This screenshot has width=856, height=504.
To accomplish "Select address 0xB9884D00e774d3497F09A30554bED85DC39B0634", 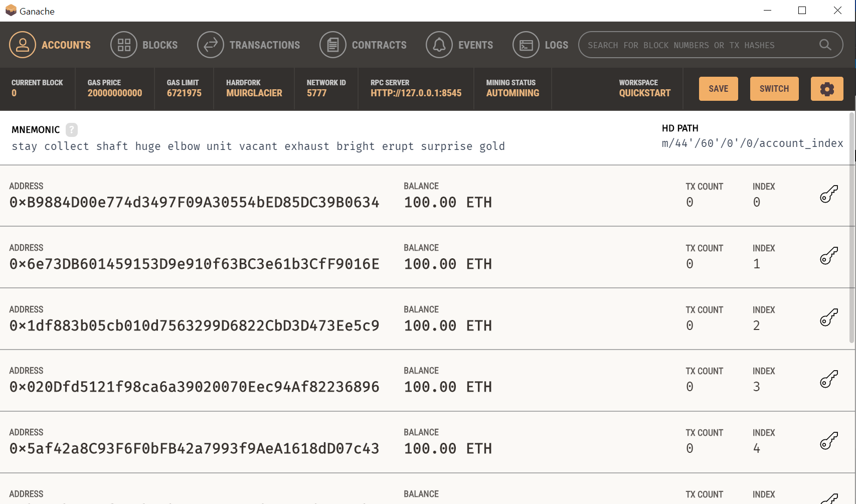I will 195,202.
